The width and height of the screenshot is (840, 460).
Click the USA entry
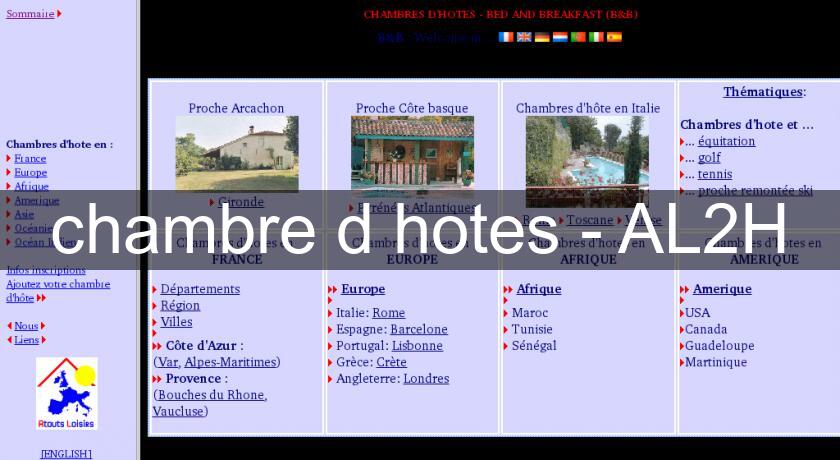(x=698, y=313)
